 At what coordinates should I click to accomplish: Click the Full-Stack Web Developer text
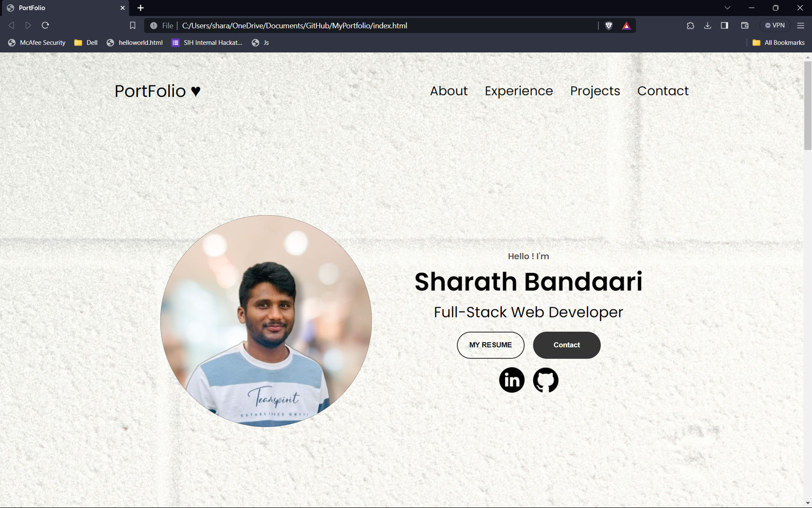click(528, 313)
